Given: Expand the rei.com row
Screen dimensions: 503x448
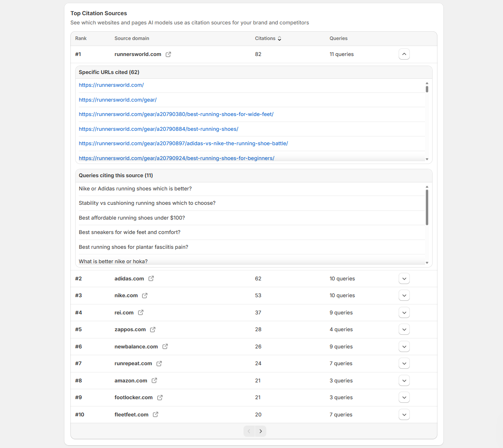Looking at the screenshot, I should (x=404, y=312).
